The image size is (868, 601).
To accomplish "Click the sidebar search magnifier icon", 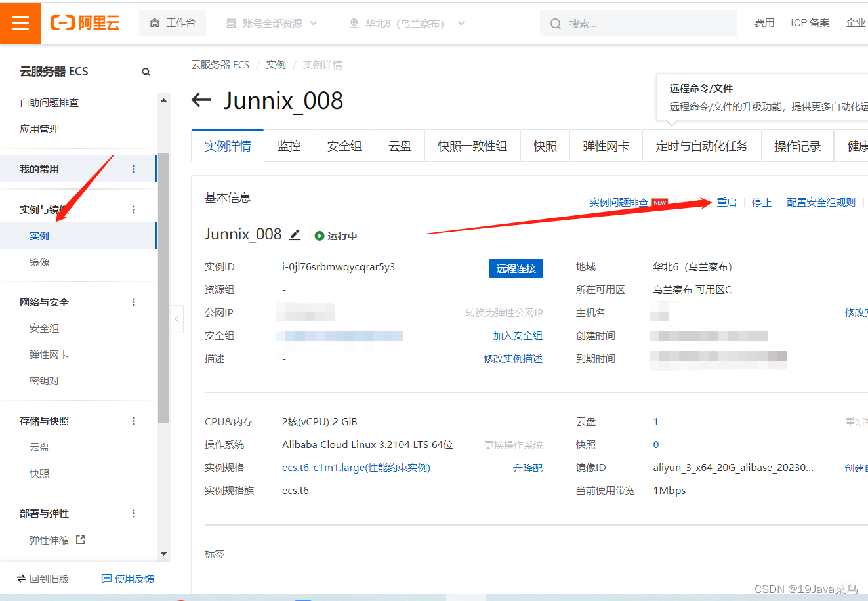I will pos(146,72).
